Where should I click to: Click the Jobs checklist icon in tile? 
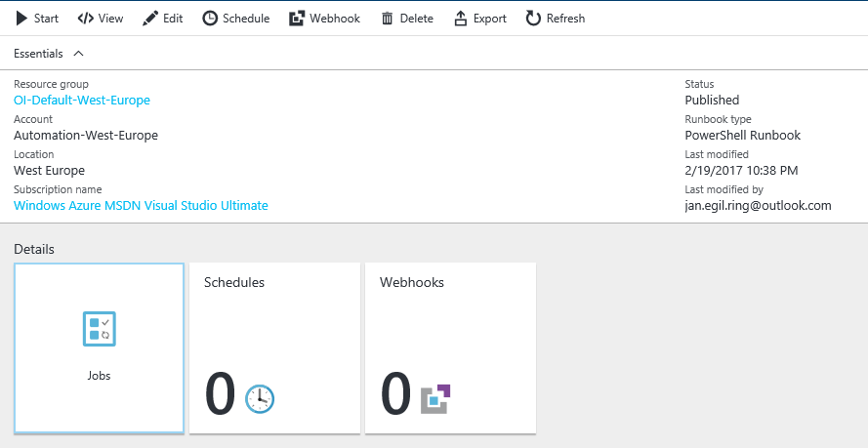[x=99, y=329]
